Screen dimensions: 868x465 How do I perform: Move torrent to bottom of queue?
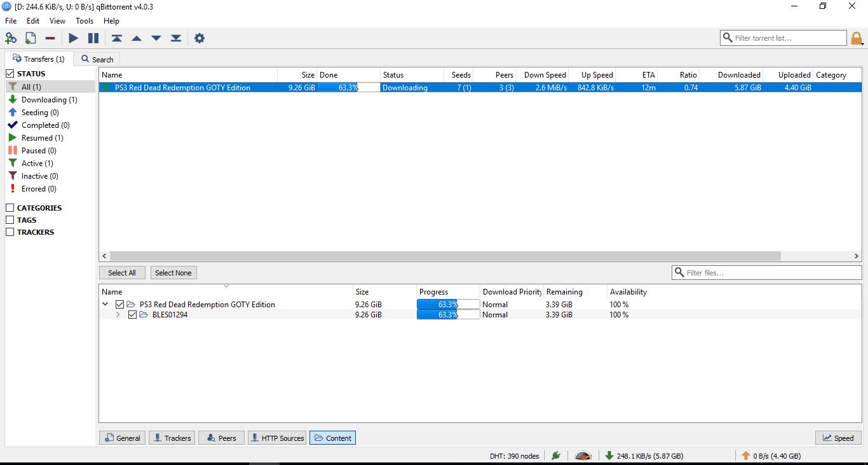(176, 38)
